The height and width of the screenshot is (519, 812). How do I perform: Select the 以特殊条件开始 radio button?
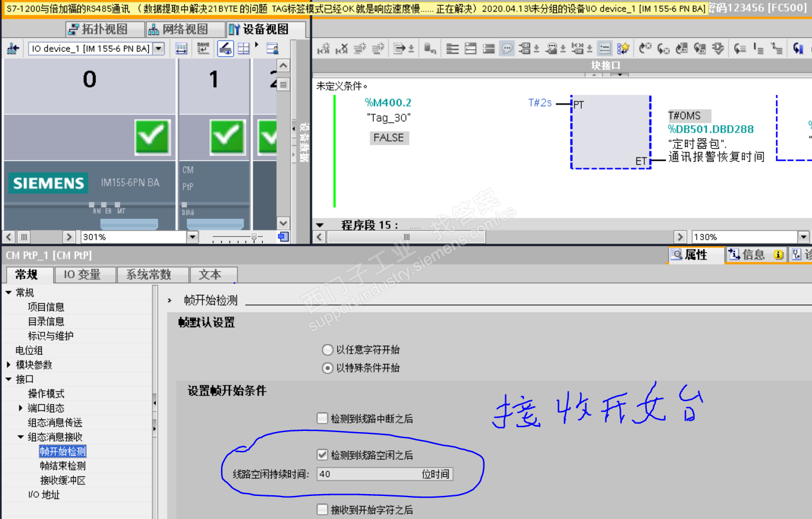[x=327, y=368]
